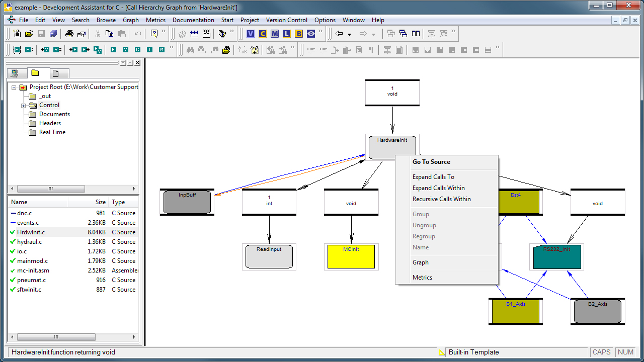Viewport: 644px width, 362px height.
Task: Click the braces F function icon
Action: pos(17,50)
